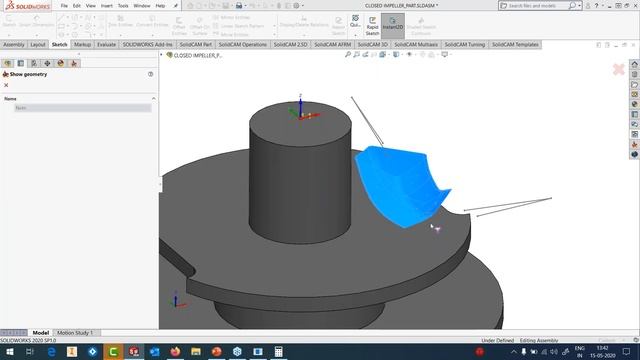The height and width of the screenshot is (360, 640).
Task: Open the Help dropdown arrow
Action: [x=602, y=6]
